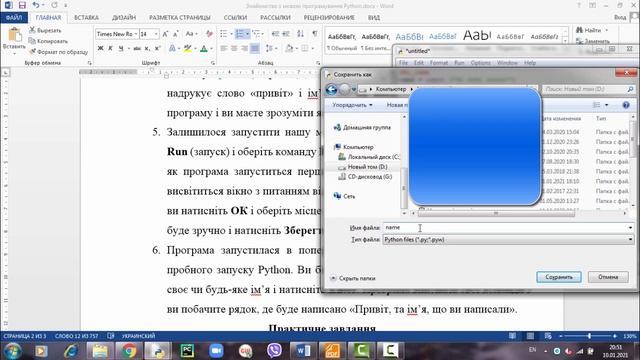Viewport: 640px width, 360px height.
Task: Toggle italic (К) formatting
Action: pyautogui.click(x=110, y=49)
